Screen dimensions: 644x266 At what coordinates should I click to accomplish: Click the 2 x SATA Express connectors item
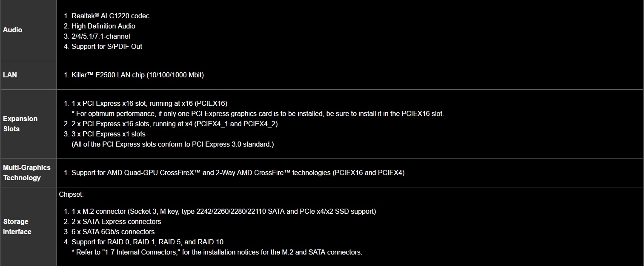coord(116,222)
